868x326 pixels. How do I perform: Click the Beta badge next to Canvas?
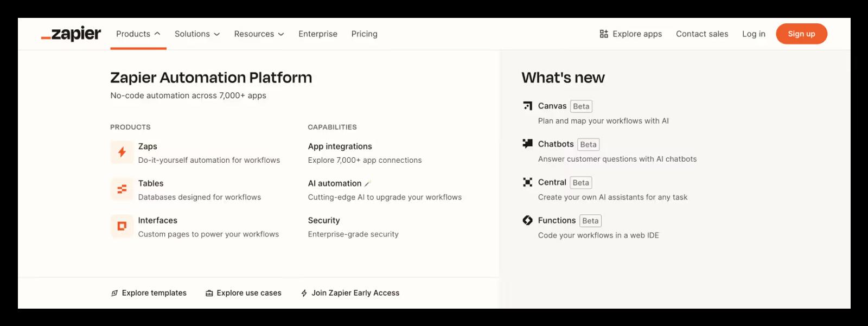581,106
